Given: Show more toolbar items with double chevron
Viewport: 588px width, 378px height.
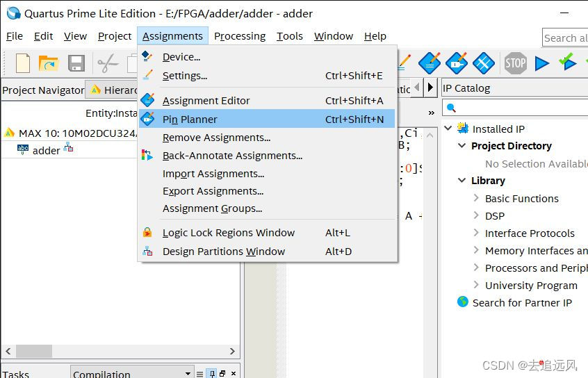Looking at the screenshot, I should 431,113.
